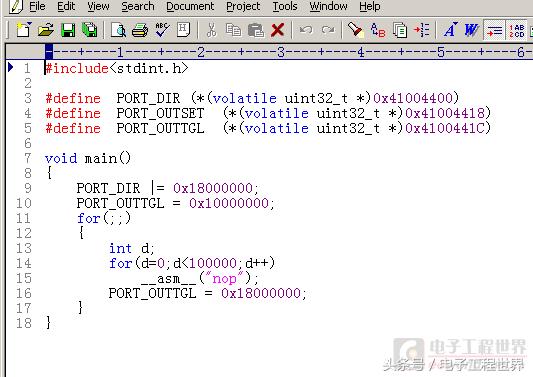Screen dimensions: 533x377
Task: Run Spell Check ABC icon
Action: click(162, 30)
